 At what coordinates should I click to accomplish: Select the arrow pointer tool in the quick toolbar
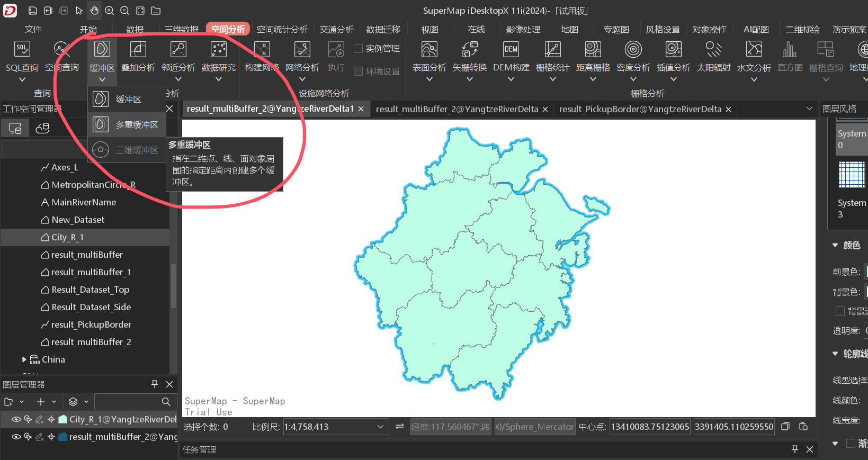(79, 11)
